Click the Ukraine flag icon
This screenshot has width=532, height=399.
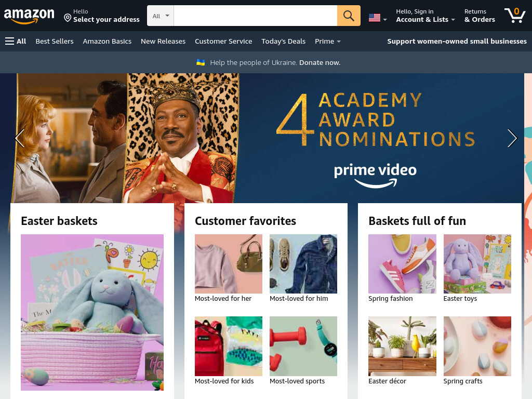click(x=201, y=62)
